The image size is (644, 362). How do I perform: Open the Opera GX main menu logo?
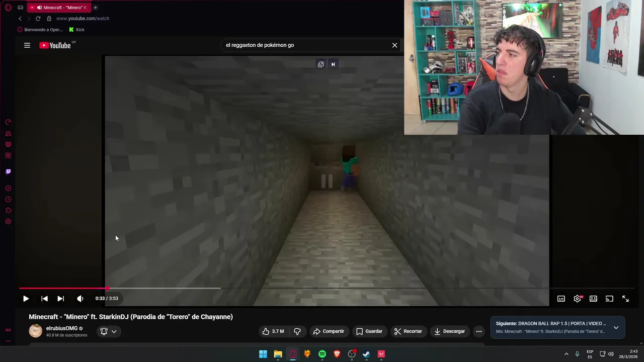(x=8, y=8)
